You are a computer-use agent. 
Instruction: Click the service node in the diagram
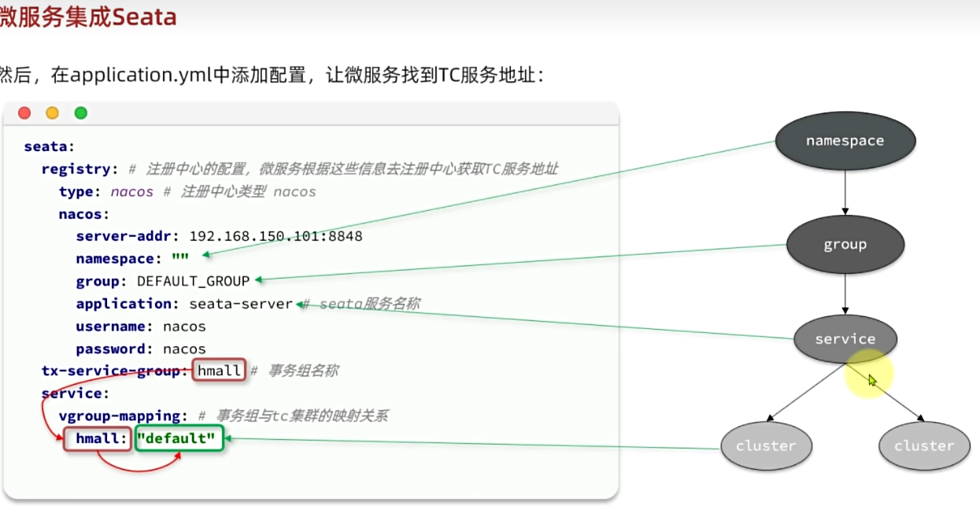click(x=845, y=339)
